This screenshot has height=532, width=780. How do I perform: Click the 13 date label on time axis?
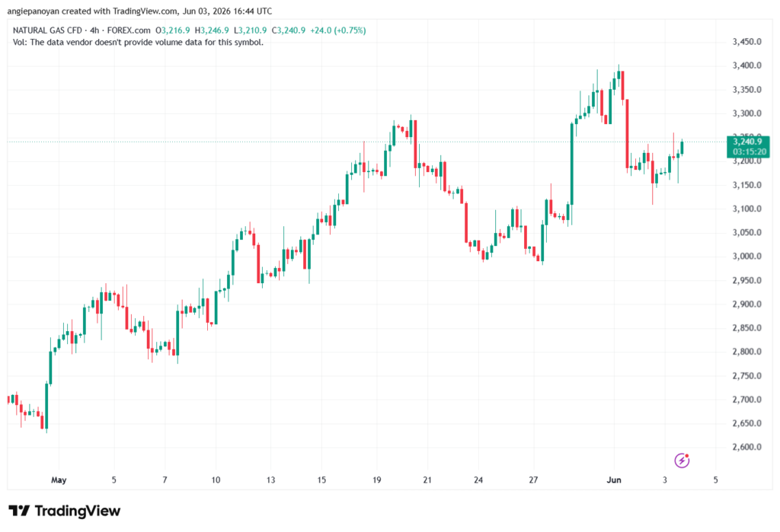click(270, 480)
